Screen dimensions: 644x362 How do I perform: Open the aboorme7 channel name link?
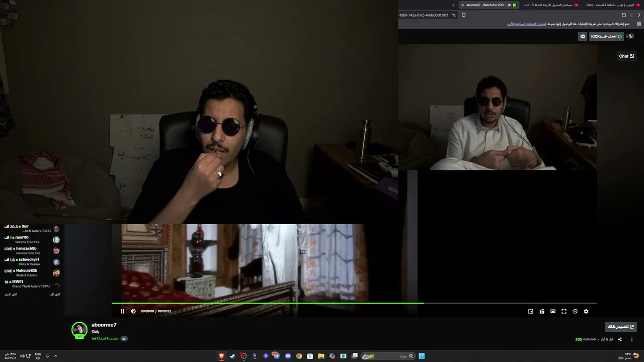click(x=104, y=325)
